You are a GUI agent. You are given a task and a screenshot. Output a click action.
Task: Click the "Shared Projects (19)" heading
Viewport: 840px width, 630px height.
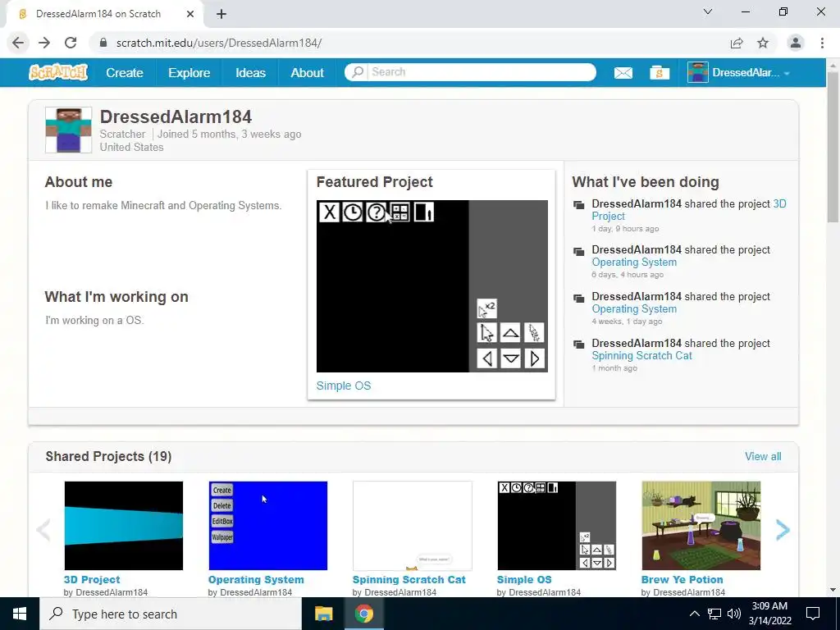click(x=108, y=456)
